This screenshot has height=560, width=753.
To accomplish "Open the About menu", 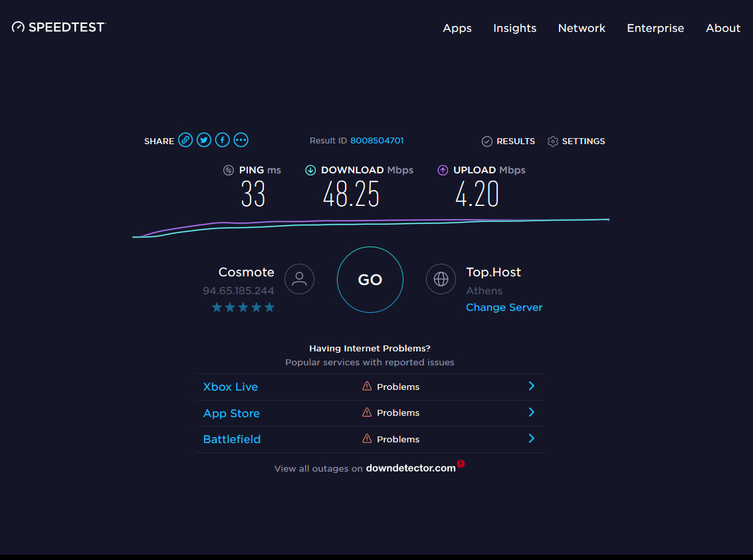I will (x=722, y=29).
